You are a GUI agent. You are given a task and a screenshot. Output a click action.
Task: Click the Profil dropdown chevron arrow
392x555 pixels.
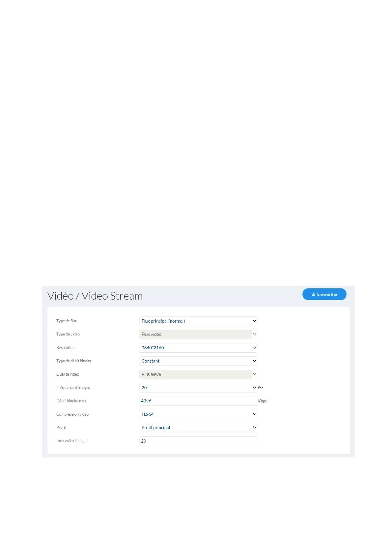pos(254,427)
